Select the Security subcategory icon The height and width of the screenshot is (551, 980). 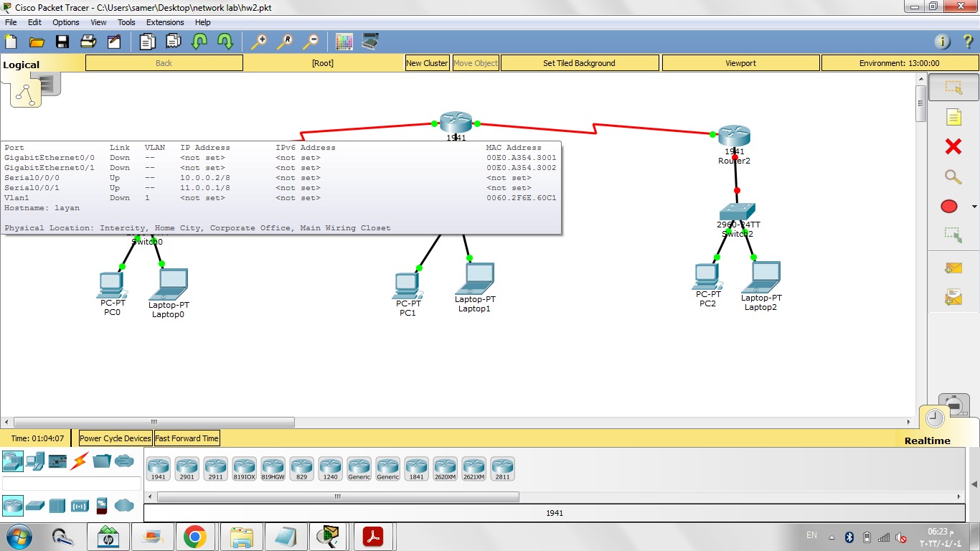click(x=102, y=506)
